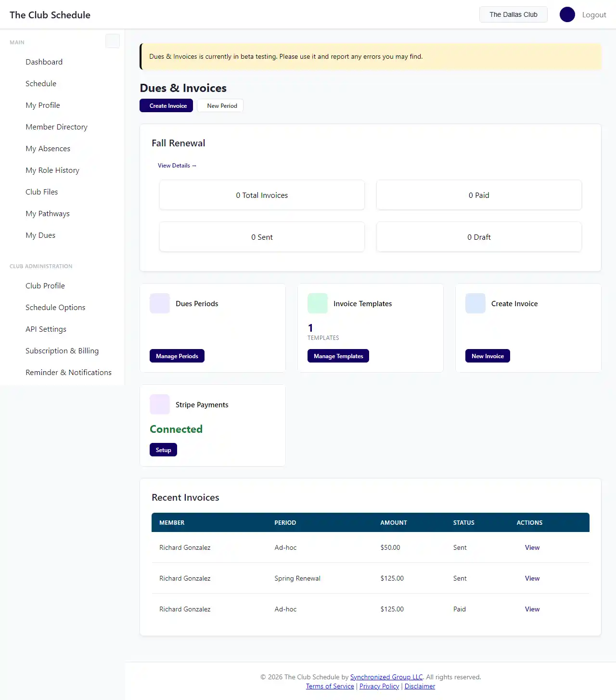The height and width of the screenshot is (700, 616).
Task: Click the sidebar collapse toggle button
Action: click(112, 41)
